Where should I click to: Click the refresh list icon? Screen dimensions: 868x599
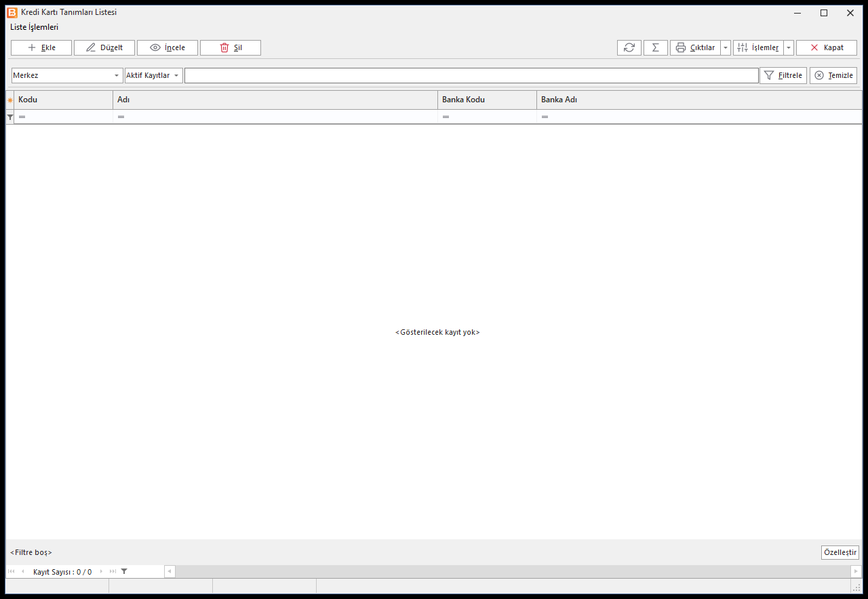pos(629,47)
